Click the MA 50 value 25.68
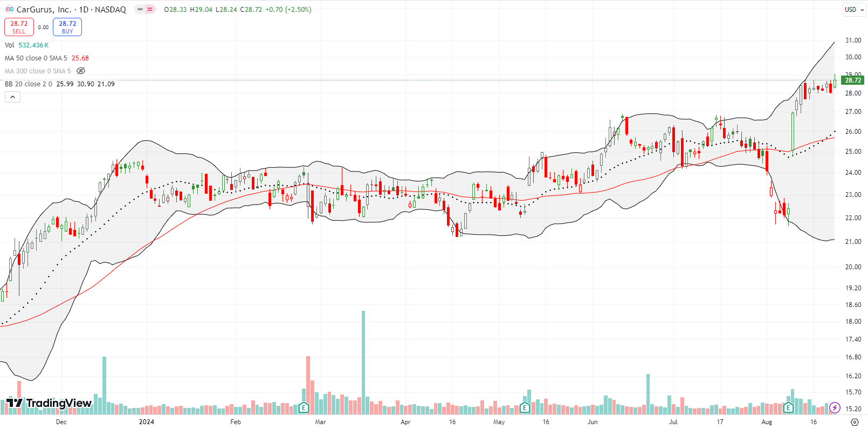Viewport: 868px width, 429px height. click(x=80, y=58)
